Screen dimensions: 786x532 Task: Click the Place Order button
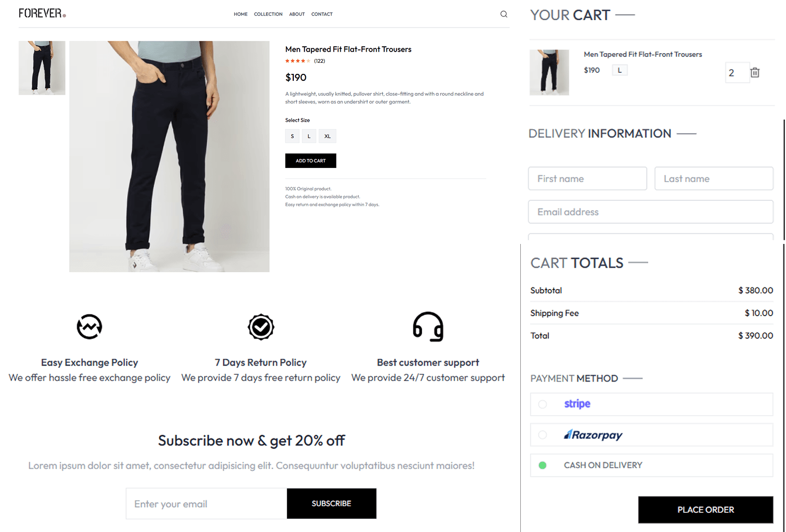pyautogui.click(x=705, y=510)
